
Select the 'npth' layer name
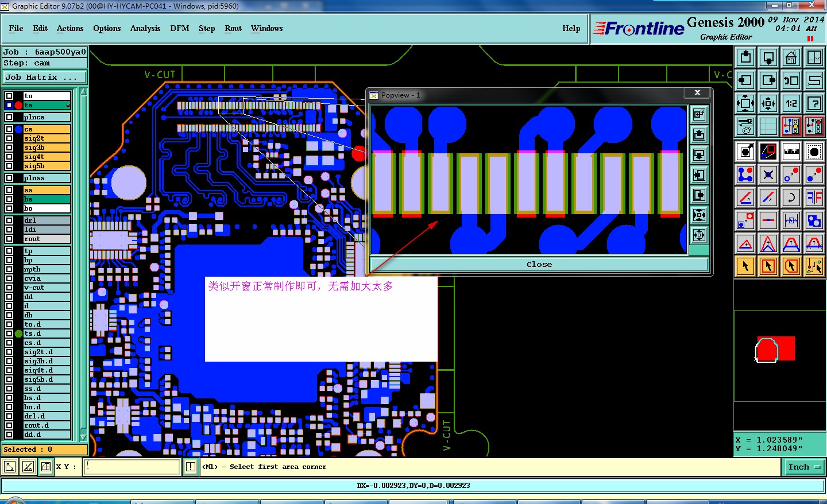pos(47,269)
